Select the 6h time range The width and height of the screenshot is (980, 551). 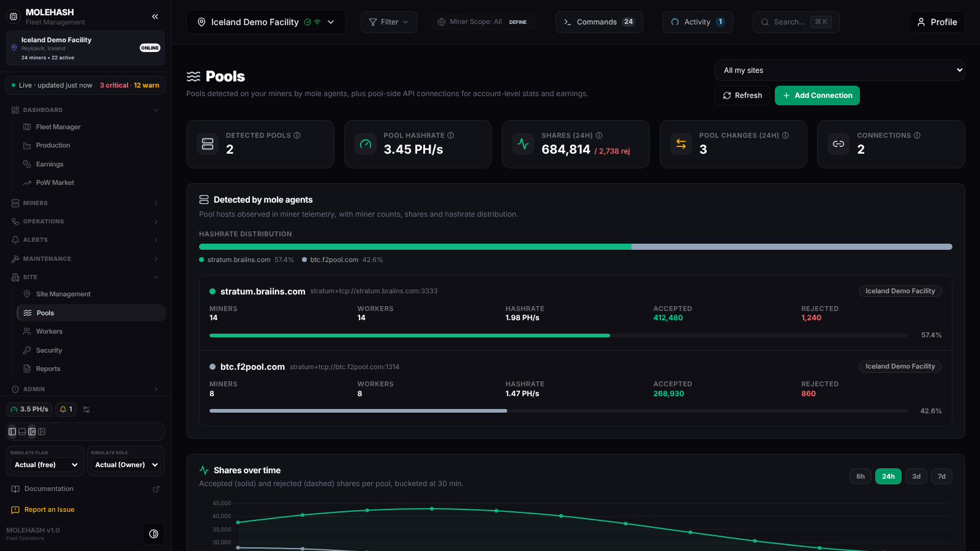click(861, 476)
